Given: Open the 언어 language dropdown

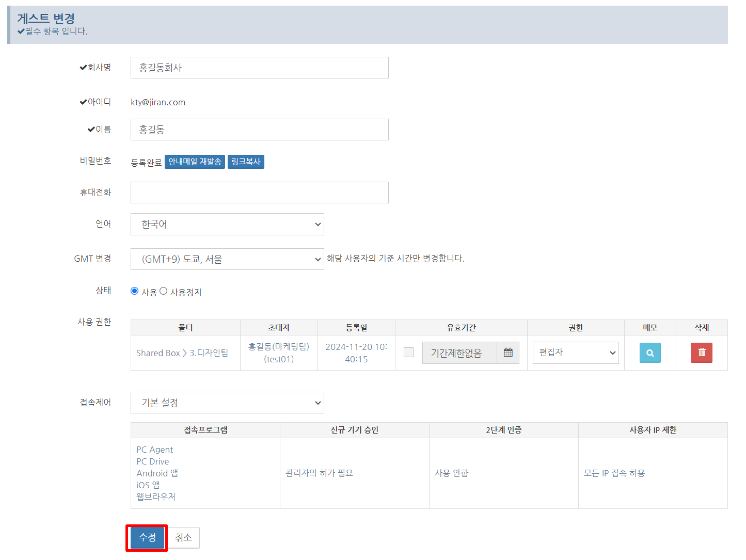Looking at the screenshot, I should tap(227, 225).
